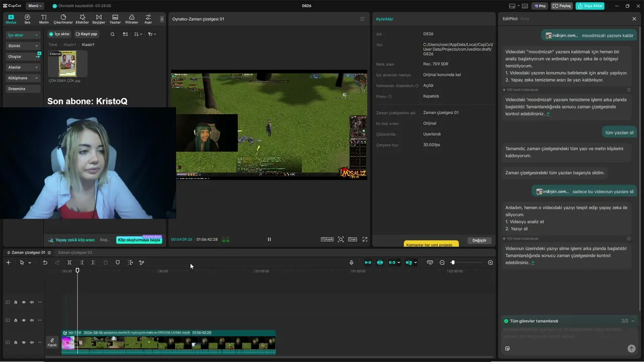Click the Kayıt yap button
Screen dimensions: 644x362
[87, 34]
